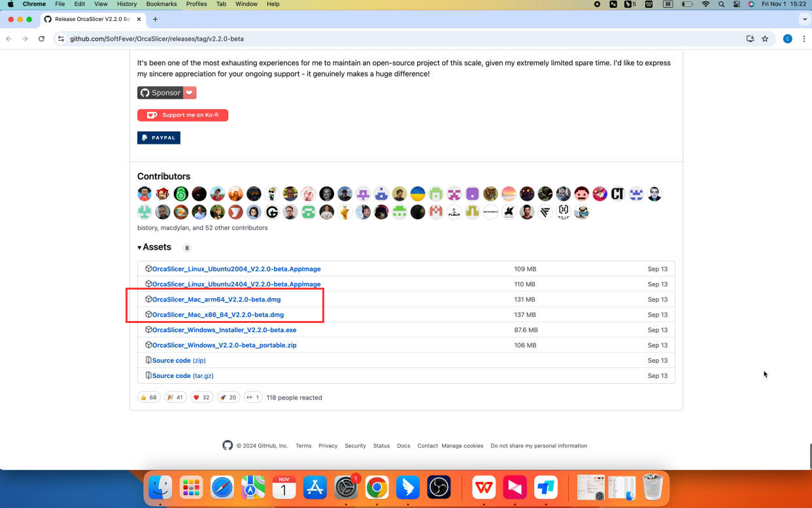Open Maps from the Dock

253,487
